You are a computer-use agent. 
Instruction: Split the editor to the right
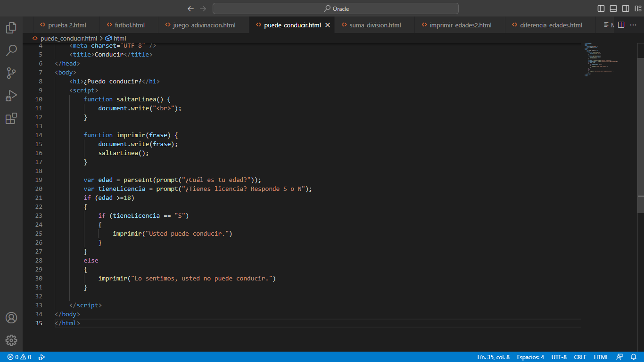621,25
